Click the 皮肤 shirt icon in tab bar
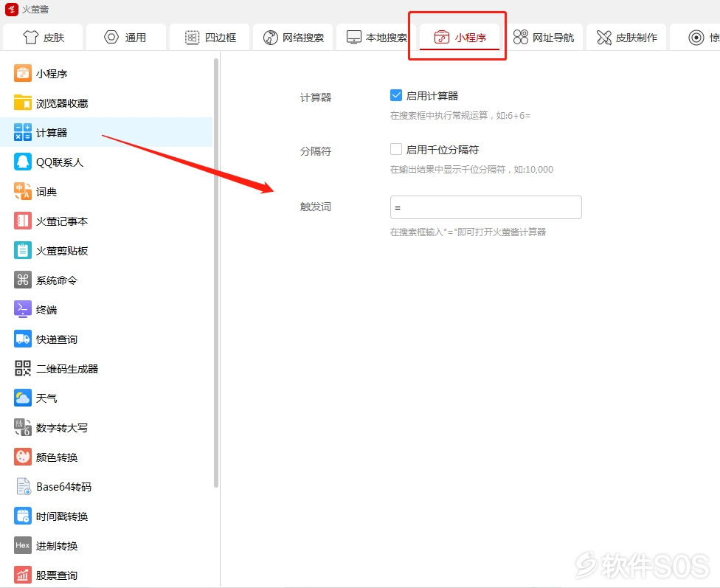 pos(31,37)
